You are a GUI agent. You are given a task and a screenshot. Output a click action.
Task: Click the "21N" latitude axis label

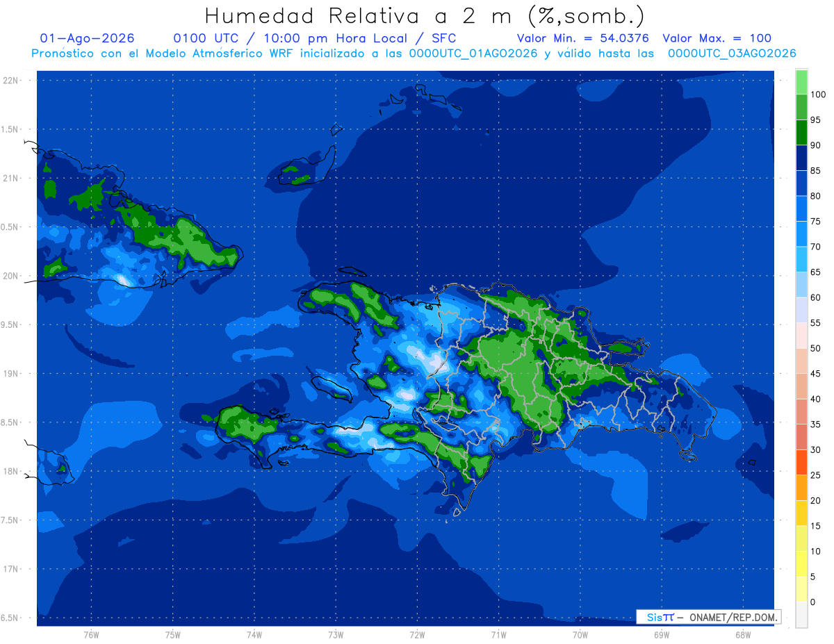pos(10,178)
